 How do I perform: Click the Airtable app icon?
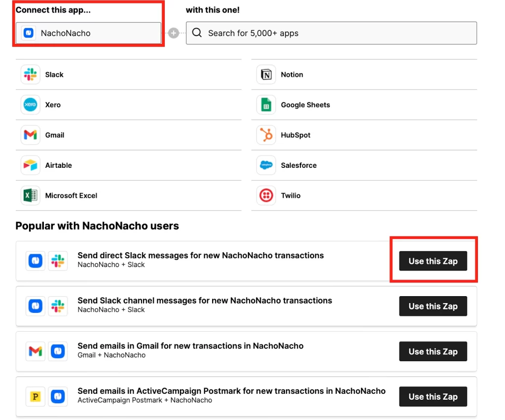pos(30,165)
